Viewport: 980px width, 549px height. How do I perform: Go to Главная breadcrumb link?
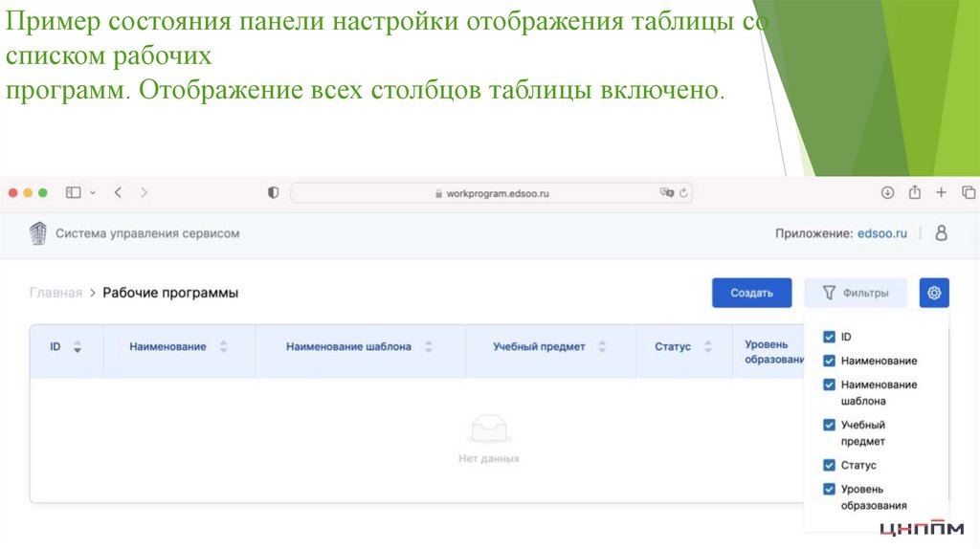56,293
